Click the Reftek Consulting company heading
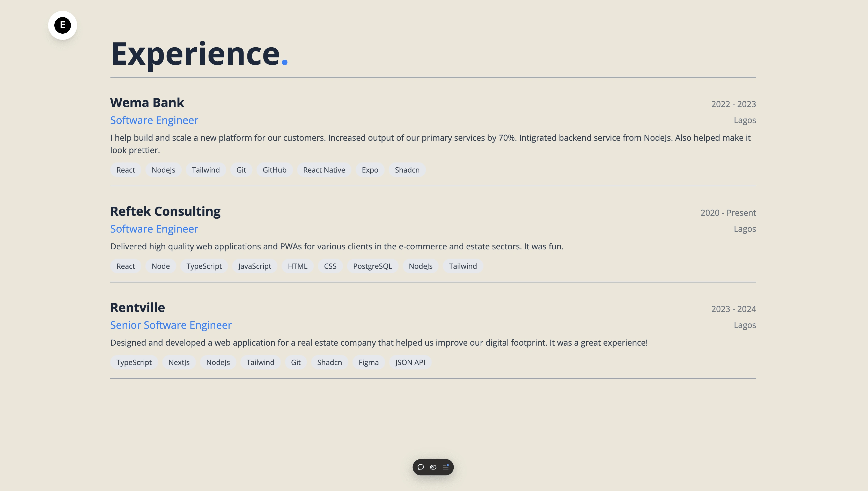 click(x=165, y=211)
